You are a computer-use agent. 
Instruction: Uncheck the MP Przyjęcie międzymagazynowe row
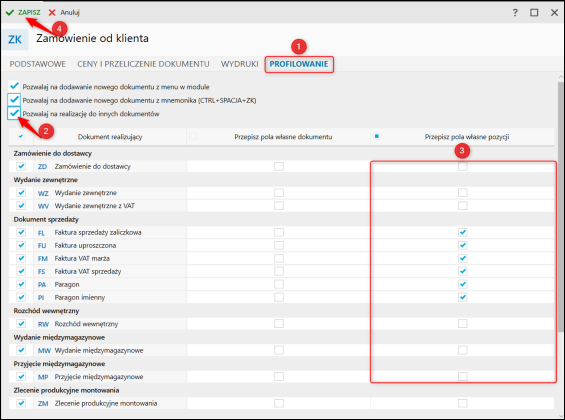21,376
